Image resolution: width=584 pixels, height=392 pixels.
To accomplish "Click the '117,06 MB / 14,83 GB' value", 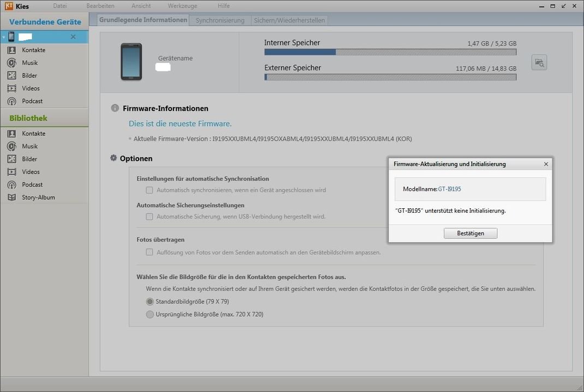I will click(x=486, y=69).
